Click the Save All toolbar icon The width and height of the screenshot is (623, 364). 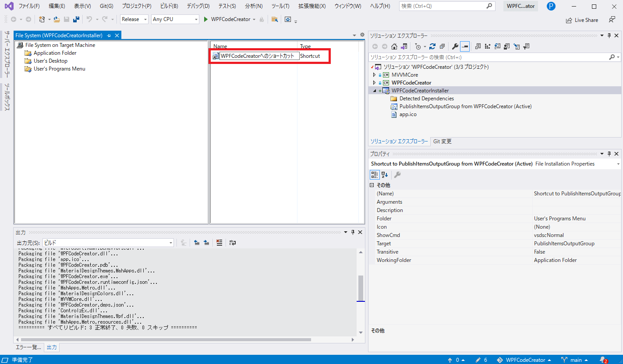76,19
